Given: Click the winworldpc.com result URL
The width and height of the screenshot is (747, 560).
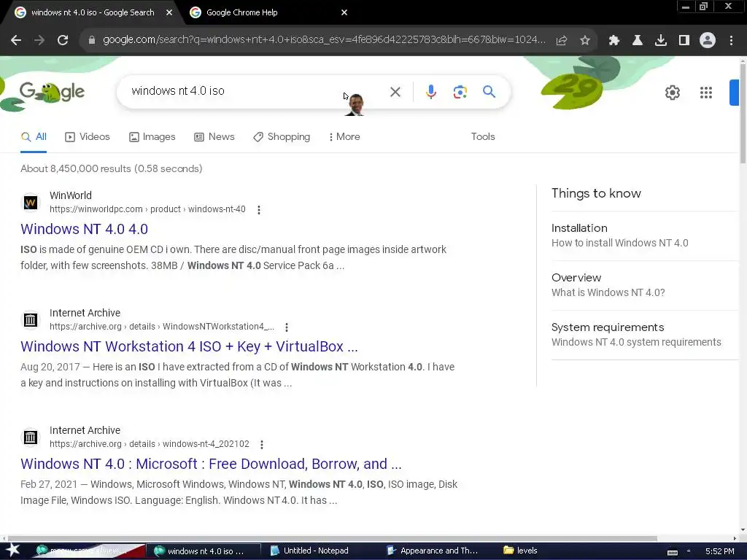Looking at the screenshot, I should pos(147,209).
